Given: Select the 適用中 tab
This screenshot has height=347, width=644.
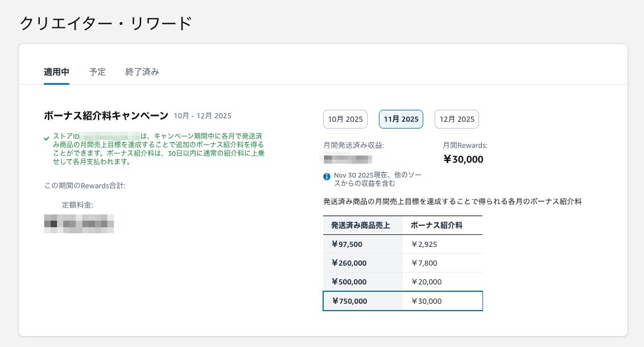Looking at the screenshot, I should [56, 72].
